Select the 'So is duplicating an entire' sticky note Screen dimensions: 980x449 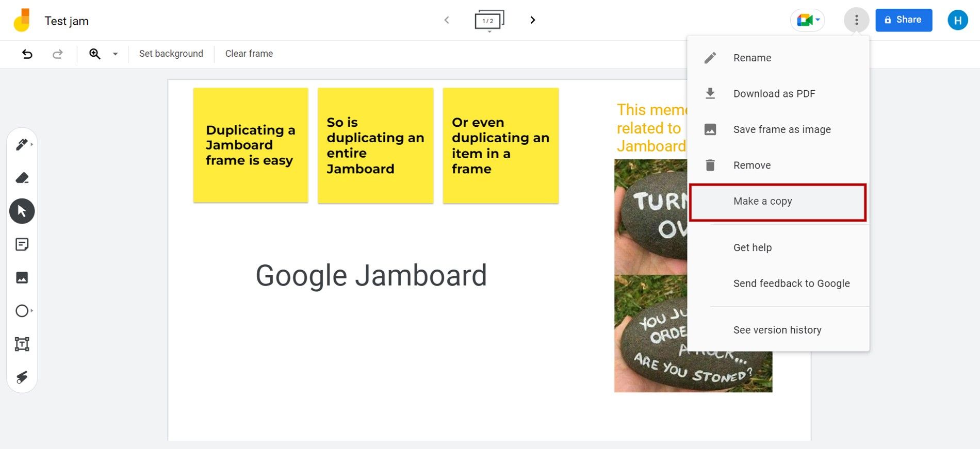(375, 145)
